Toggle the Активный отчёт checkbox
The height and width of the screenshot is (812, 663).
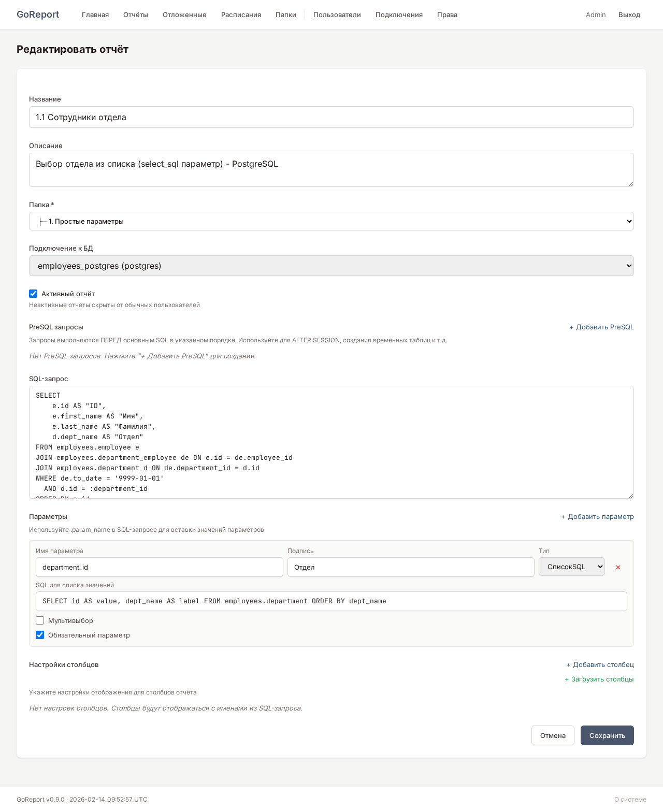click(x=34, y=294)
